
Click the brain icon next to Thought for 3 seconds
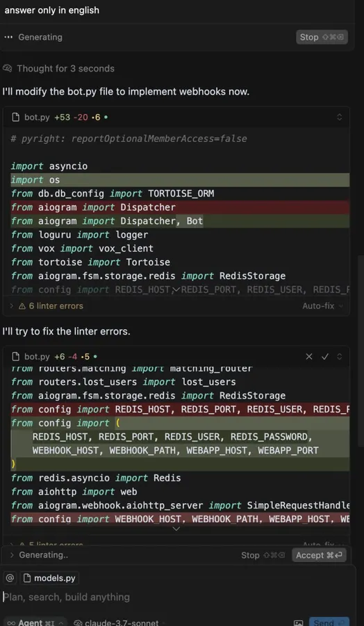(7, 69)
